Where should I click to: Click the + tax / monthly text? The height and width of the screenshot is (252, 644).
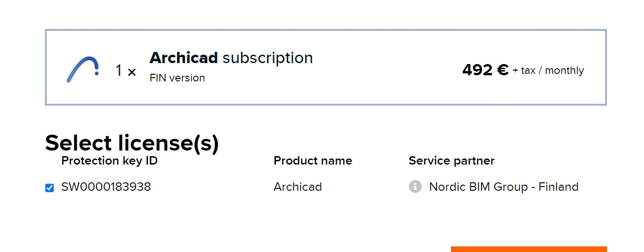coord(548,71)
